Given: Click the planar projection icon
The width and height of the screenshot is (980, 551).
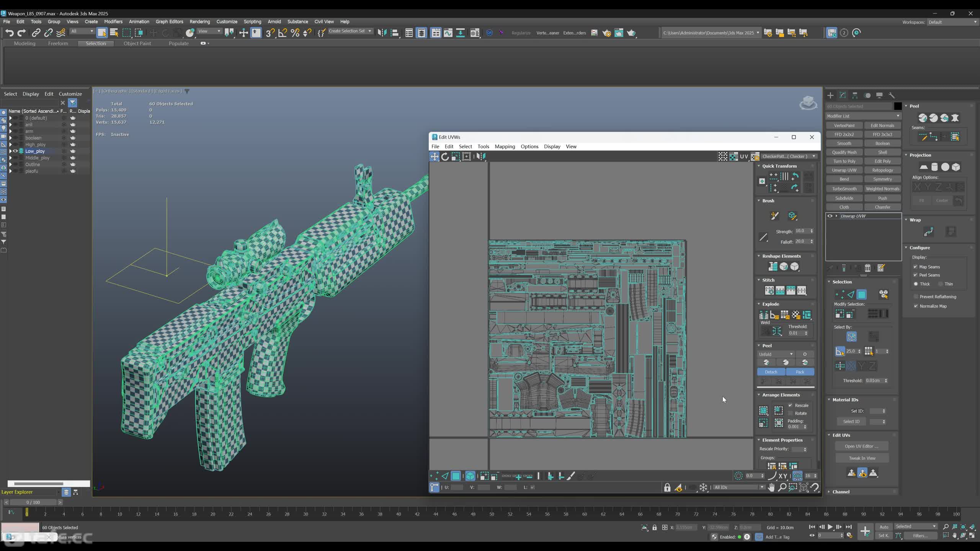Looking at the screenshot, I should tap(924, 167).
